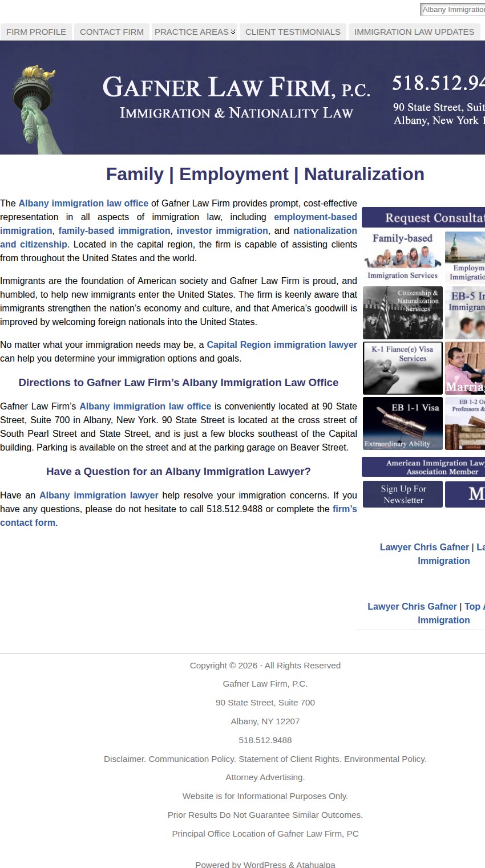Open EB 1-1 Visa Extraordinary Ability thumbnail
The image size is (485, 868).
[403, 424]
